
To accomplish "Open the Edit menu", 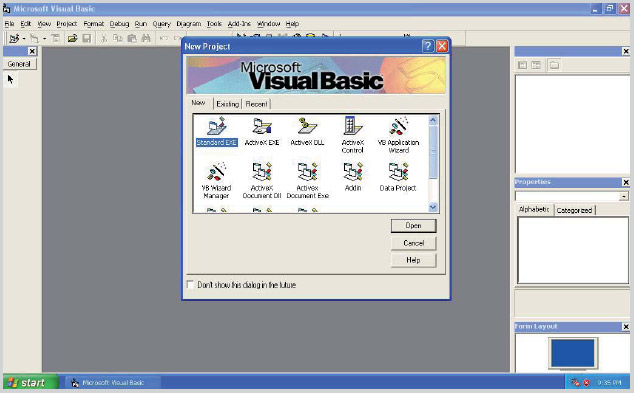I will [x=26, y=24].
